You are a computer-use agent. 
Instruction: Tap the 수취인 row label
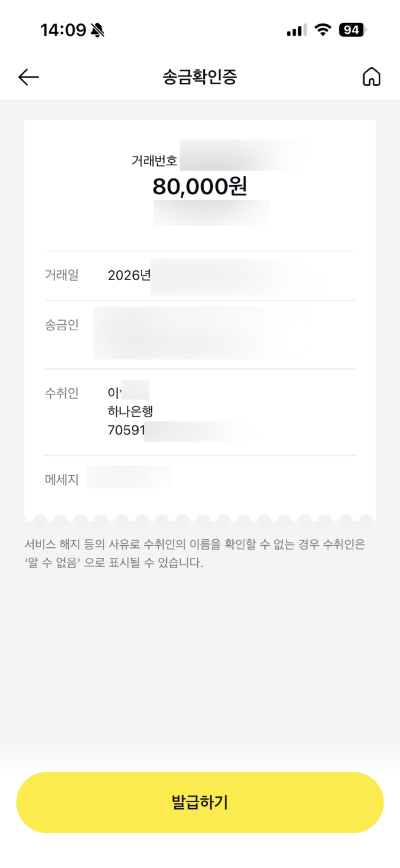(62, 393)
